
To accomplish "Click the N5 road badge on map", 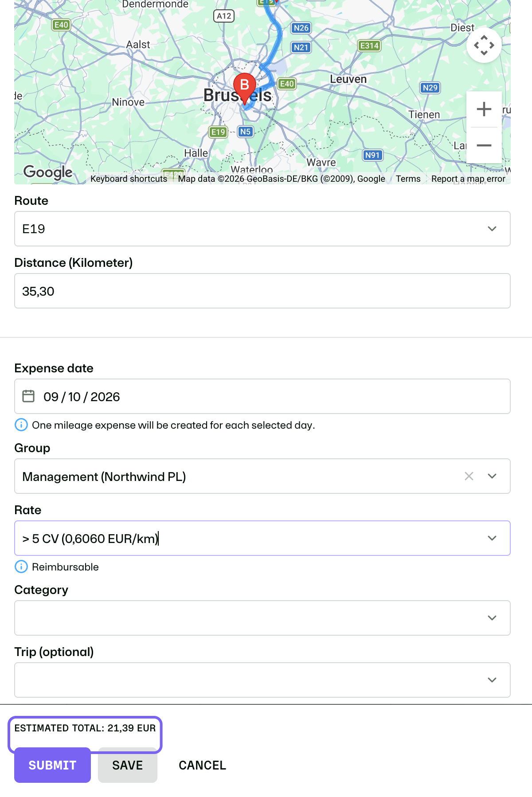I will pyautogui.click(x=245, y=132).
